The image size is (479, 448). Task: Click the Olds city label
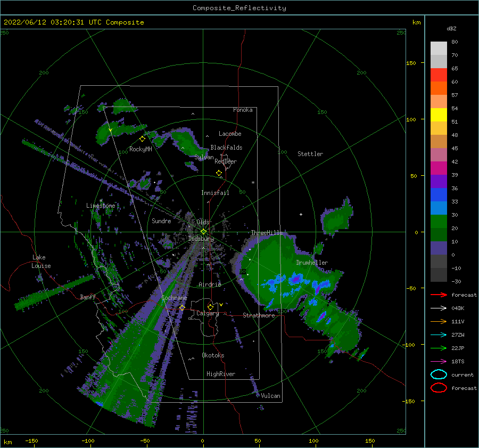[203, 222]
